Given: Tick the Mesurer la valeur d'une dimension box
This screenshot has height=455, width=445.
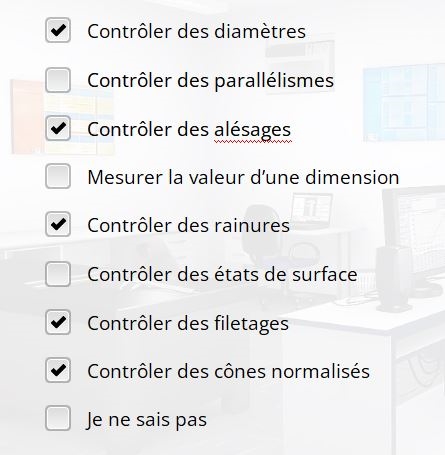Looking at the screenshot, I should coord(58,176).
